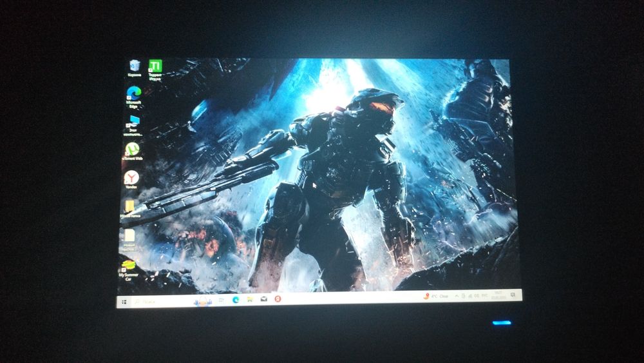Open the My Summer Car desktop shortcut
644x363 pixels.
pos(129,270)
